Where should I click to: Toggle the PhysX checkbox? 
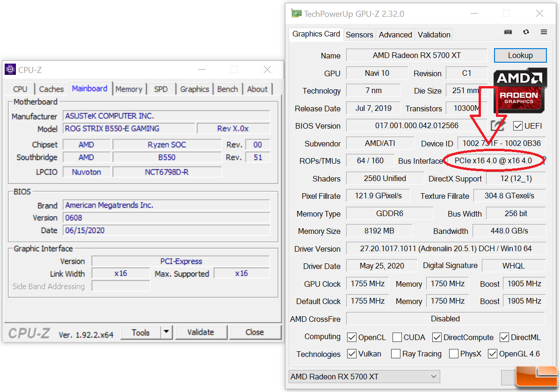point(454,354)
